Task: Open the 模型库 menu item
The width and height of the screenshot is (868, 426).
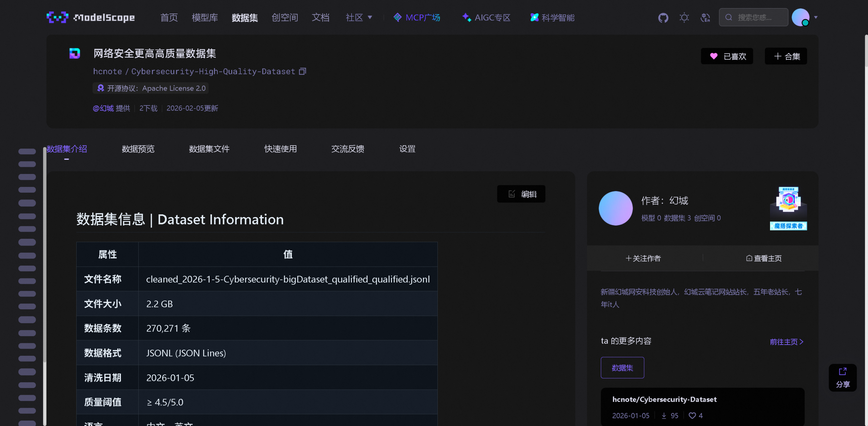Action: 205,17
